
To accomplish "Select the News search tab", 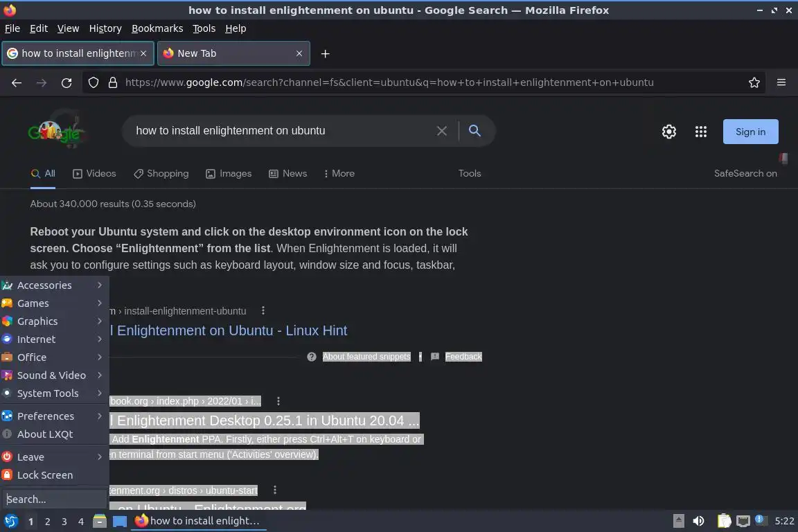I will tap(288, 174).
